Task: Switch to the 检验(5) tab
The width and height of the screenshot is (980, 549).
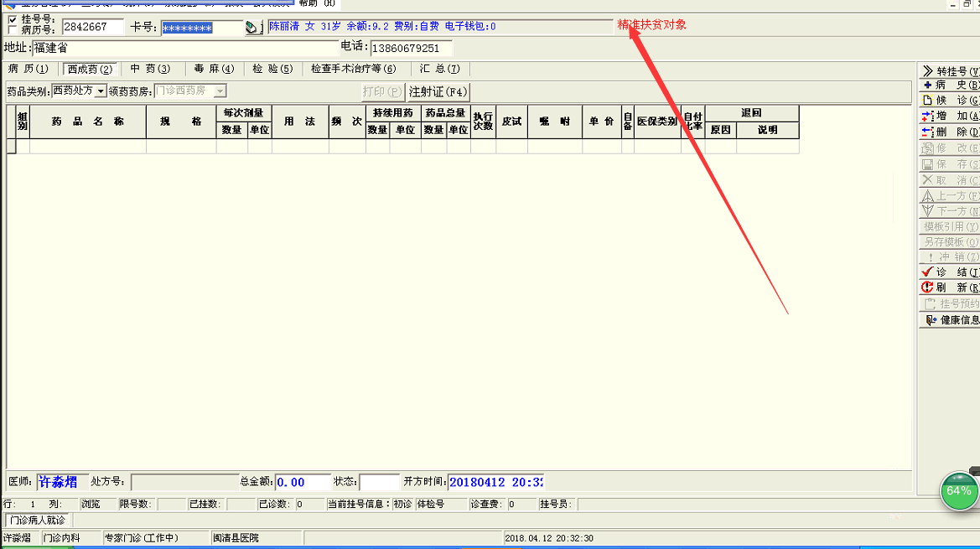Action: pos(272,69)
